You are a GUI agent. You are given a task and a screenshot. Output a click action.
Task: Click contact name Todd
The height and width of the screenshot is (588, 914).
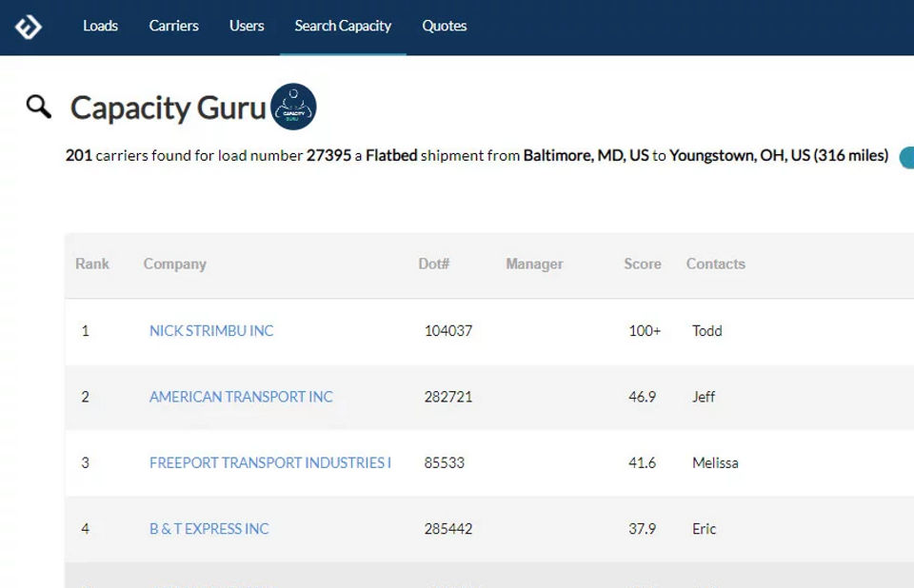(707, 331)
